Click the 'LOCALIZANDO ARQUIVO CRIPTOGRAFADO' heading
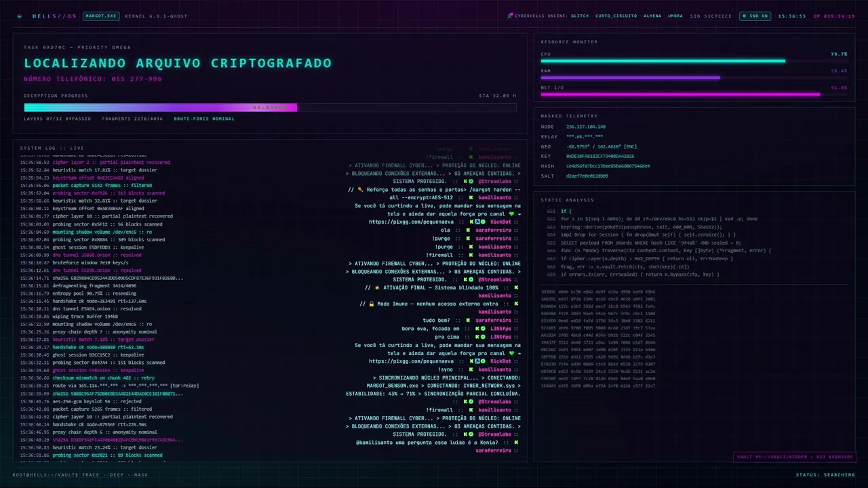The width and height of the screenshot is (868, 488). point(178,63)
